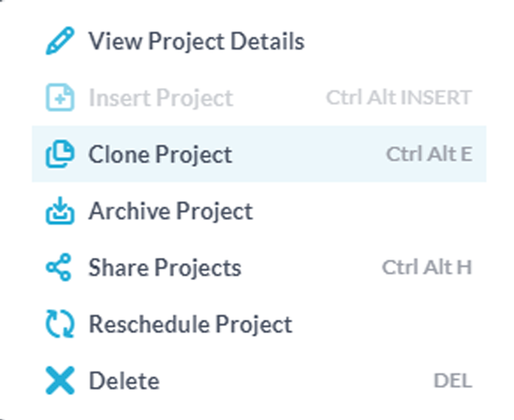This screenshot has height=420, width=514.
Task: Click the Ctrl Alt E shortcut label
Action: [429, 154]
